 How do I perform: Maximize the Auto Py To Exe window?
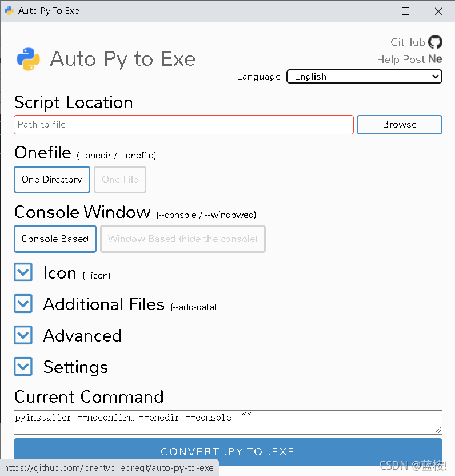coord(406,11)
